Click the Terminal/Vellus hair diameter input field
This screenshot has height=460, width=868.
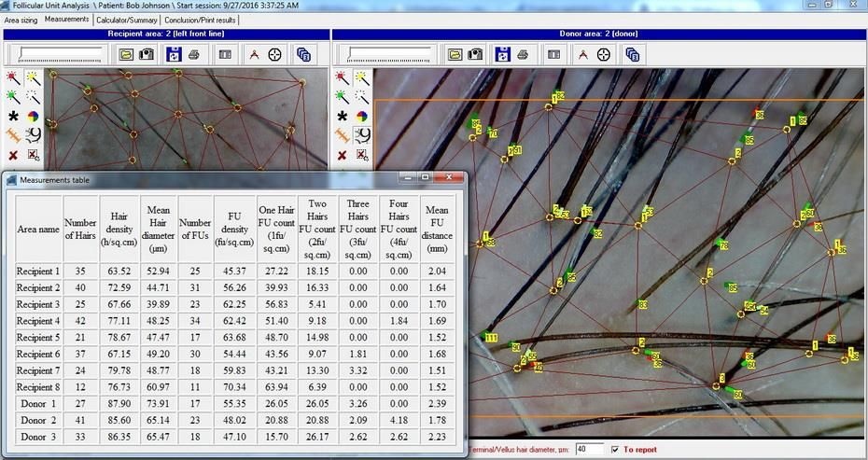pos(588,449)
